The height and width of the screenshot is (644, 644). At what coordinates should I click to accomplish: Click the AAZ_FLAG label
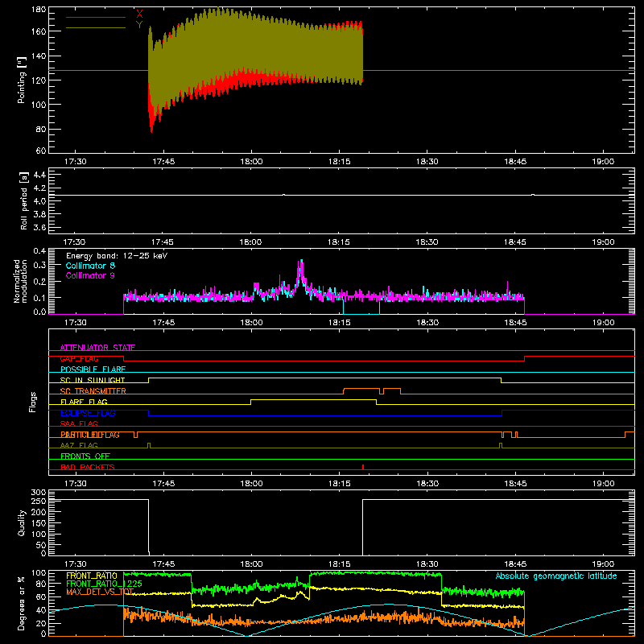[x=79, y=446]
